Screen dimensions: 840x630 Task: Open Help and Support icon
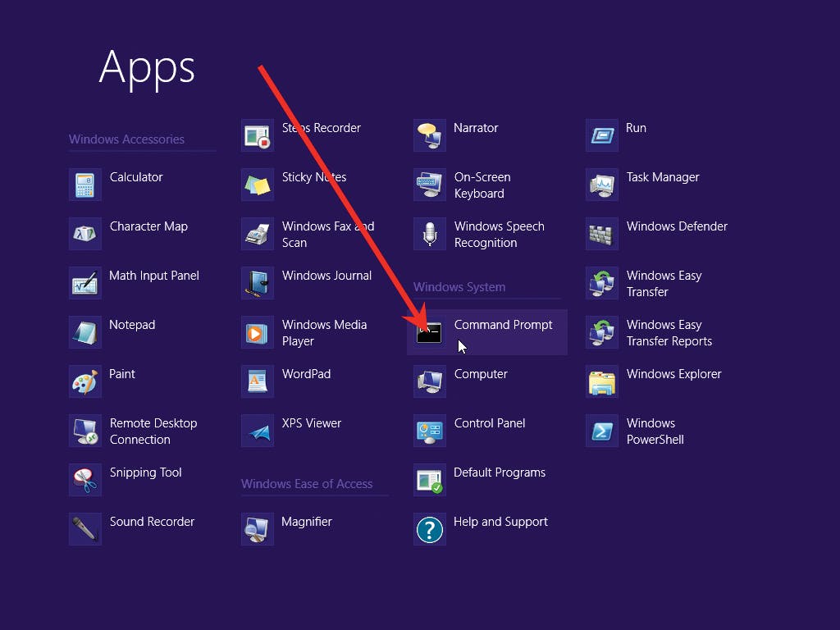(430, 530)
